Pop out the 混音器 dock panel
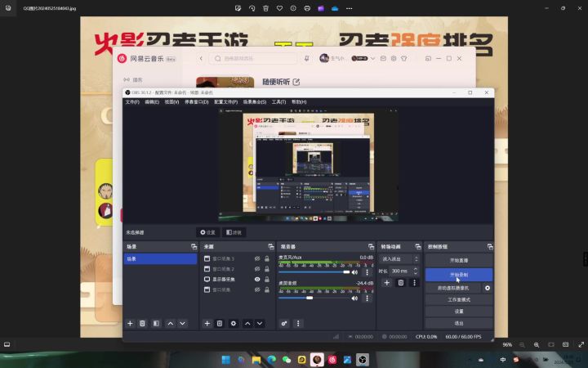The image size is (588, 368). coord(371,247)
